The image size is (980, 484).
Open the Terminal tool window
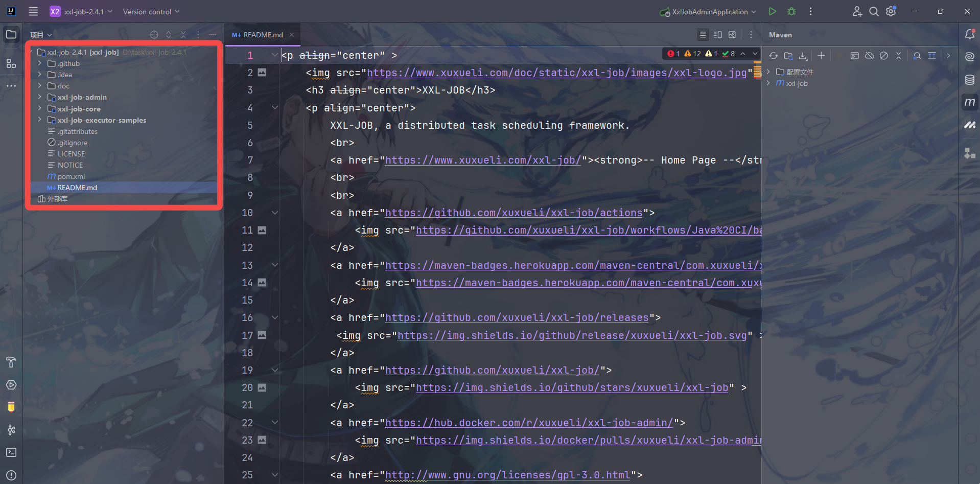pos(11,452)
